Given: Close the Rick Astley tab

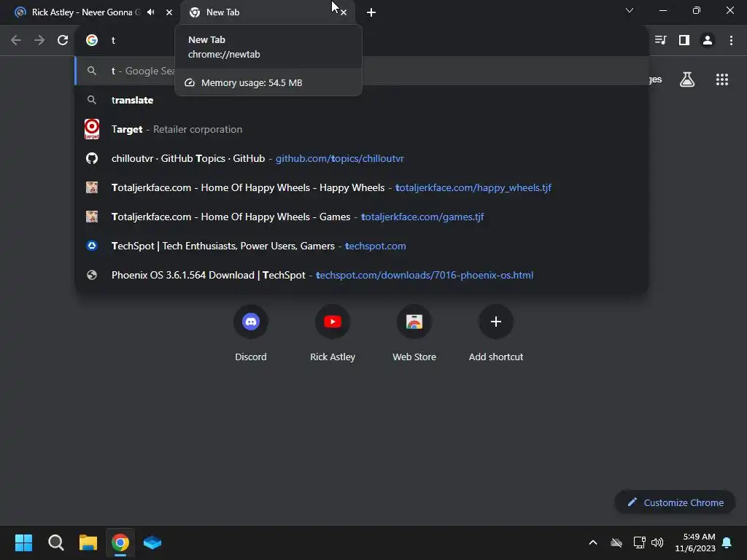Looking at the screenshot, I should tap(169, 12).
